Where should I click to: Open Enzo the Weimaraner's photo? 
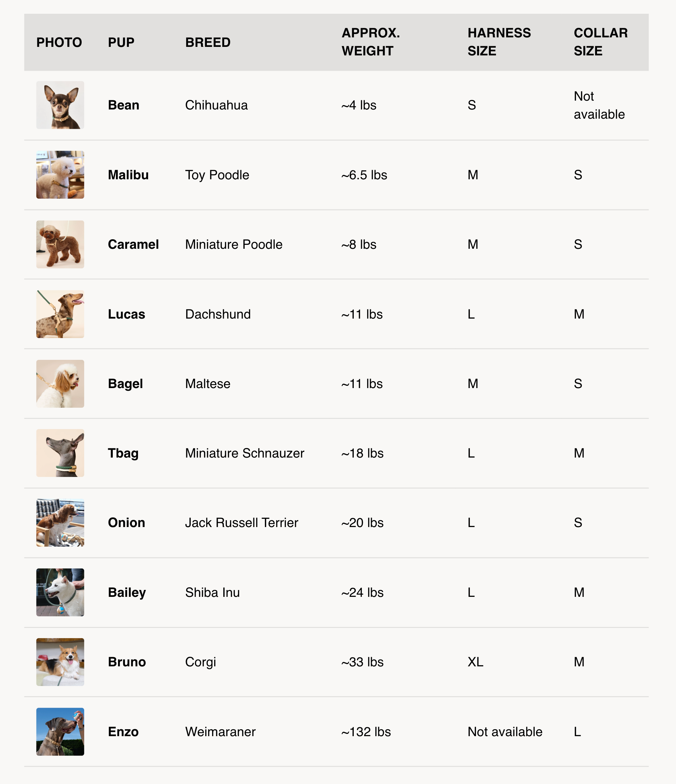click(x=60, y=732)
